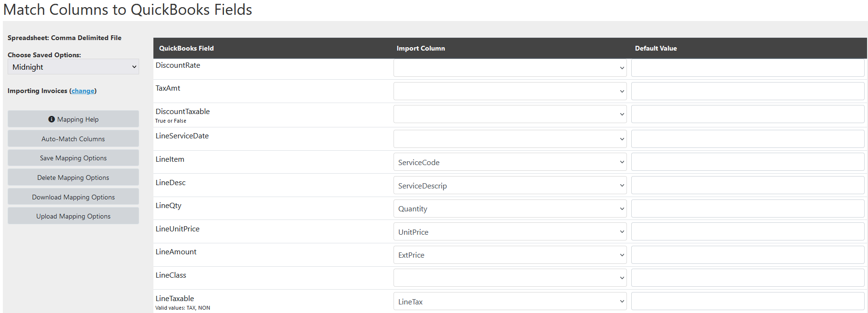
Task: Click the LineTaxable field label
Action: [175, 299]
